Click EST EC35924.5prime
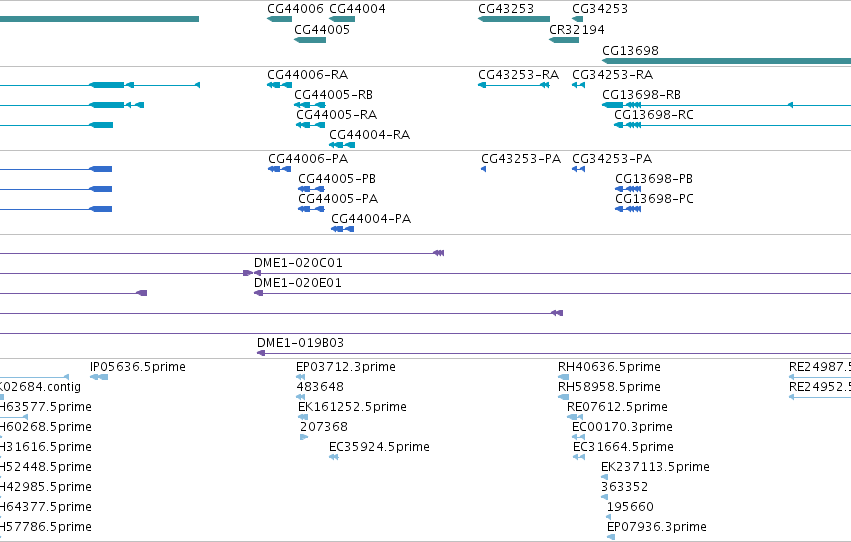Screen dimensions: 851x542 tap(379, 447)
